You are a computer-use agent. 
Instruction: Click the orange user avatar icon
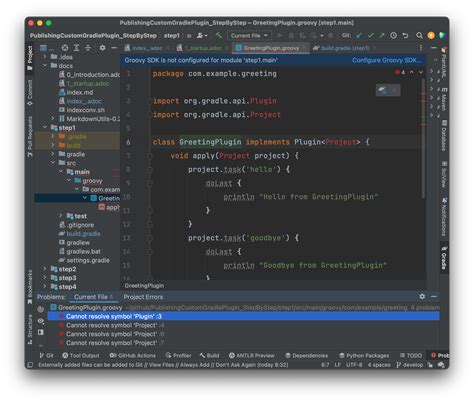pyautogui.click(x=431, y=35)
